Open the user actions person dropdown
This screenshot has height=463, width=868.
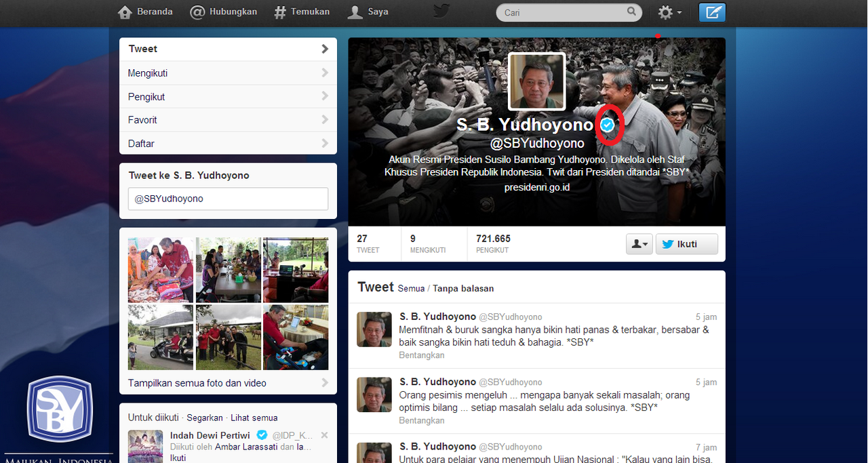(639, 244)
